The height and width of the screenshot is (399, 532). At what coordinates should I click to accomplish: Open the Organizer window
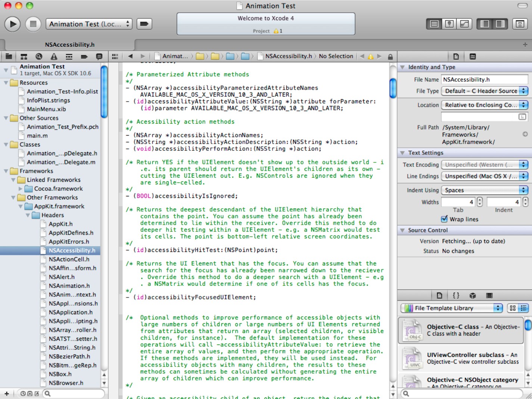(x=520, y=24)
